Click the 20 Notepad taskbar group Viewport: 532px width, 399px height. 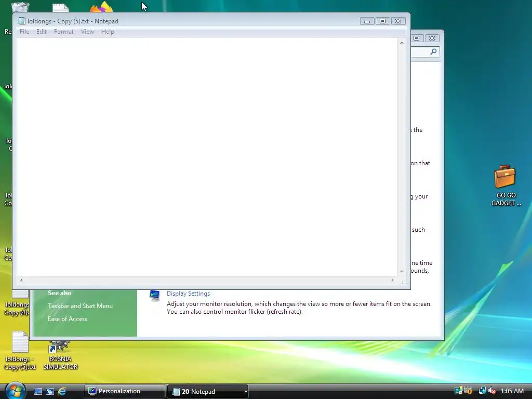click(x=208, y=392)
